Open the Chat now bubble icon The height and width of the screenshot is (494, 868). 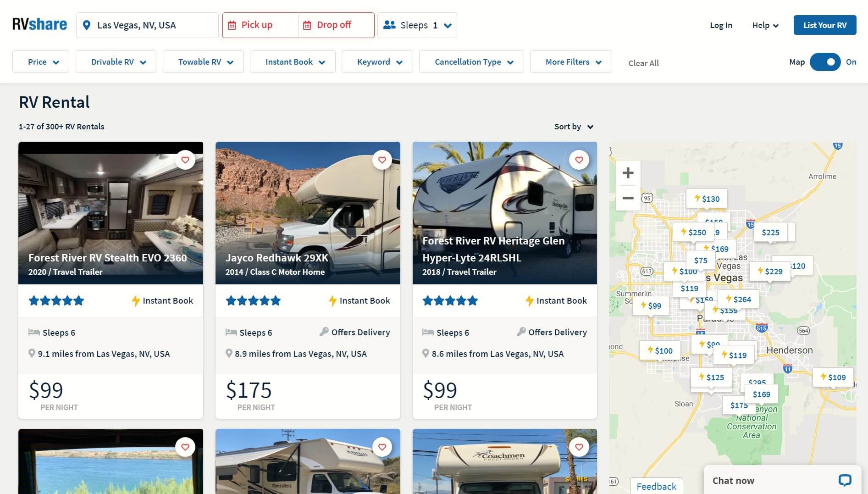point(845,480)
